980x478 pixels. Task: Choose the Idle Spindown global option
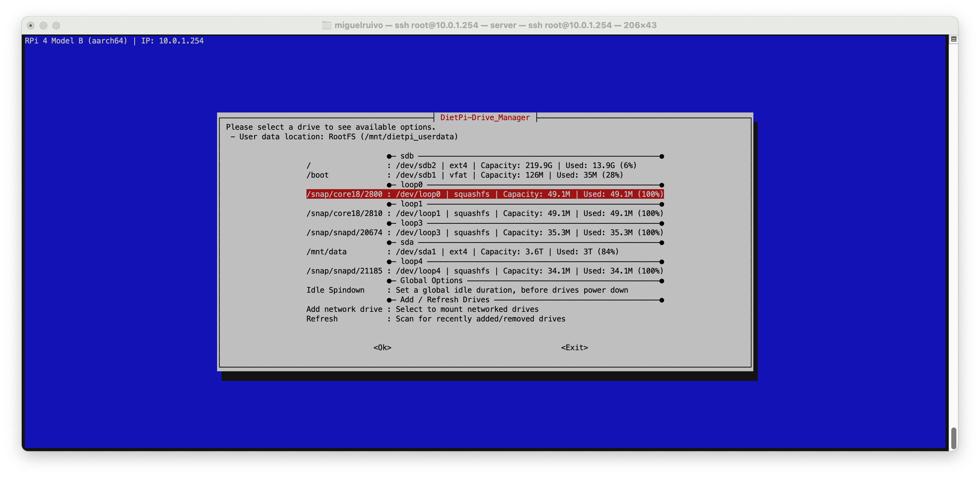[x=485, y=290]
